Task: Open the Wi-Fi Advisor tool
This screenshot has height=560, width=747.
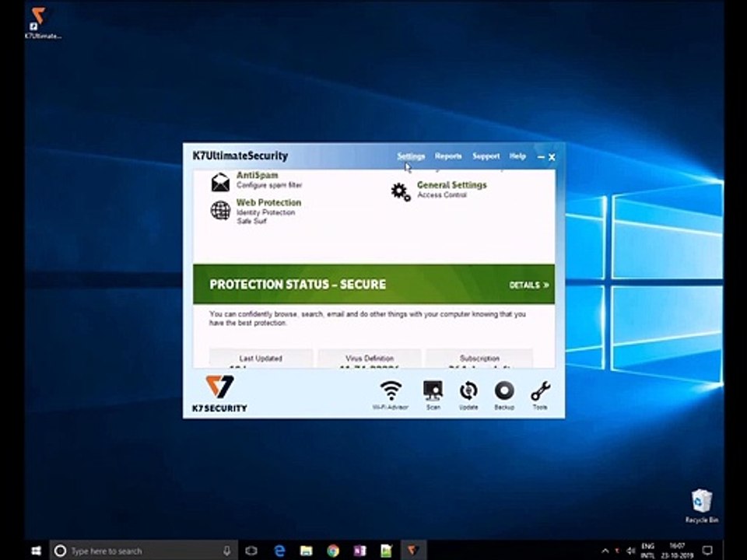Action: pyautogui.click(x=391, y=395)
